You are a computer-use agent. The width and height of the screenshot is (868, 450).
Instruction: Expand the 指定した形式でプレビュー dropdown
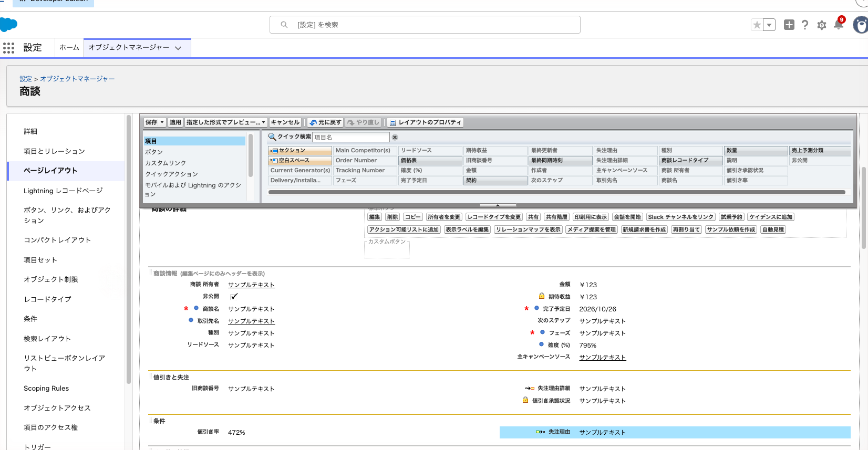pos(226,122)
